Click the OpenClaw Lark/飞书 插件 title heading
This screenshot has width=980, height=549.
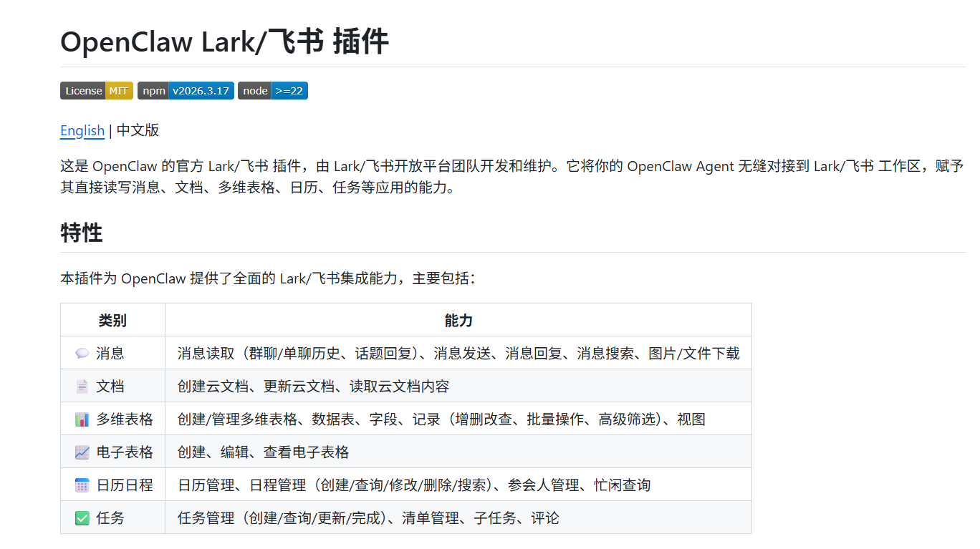(224, 42)
